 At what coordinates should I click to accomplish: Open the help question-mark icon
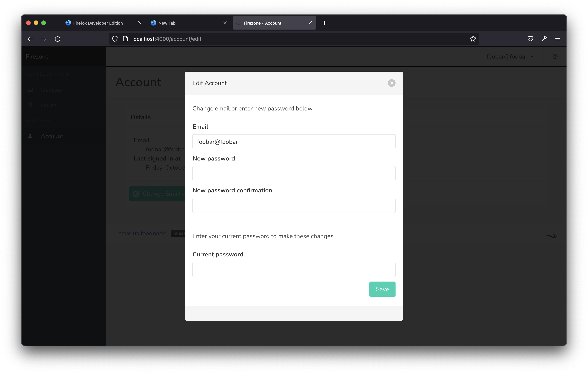click(x=555, y=56)
